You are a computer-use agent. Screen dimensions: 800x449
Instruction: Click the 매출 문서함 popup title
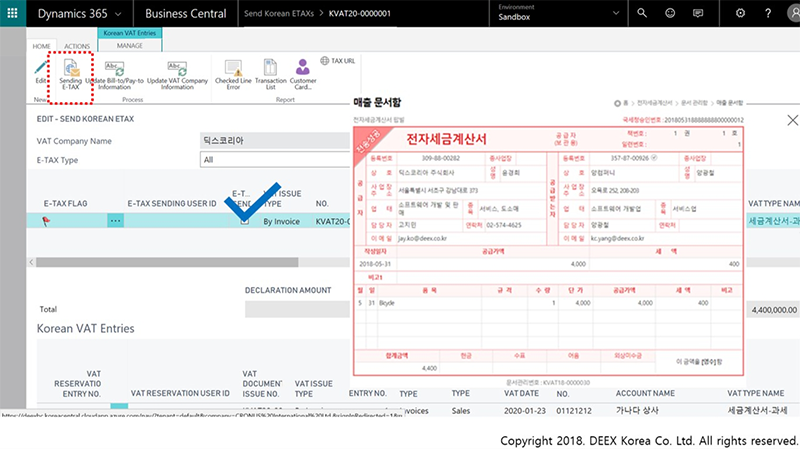tap(378, 102)
